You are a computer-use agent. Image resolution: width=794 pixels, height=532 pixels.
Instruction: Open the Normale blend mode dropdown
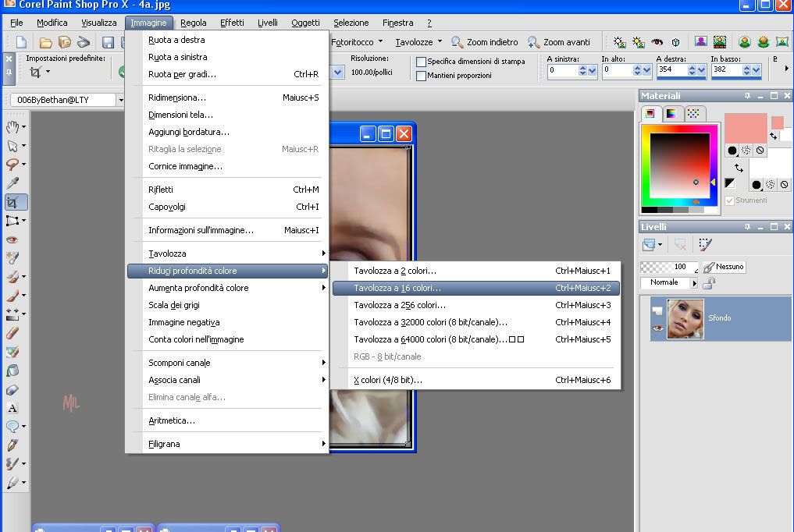pyautogui.click(x=694, y=283)
